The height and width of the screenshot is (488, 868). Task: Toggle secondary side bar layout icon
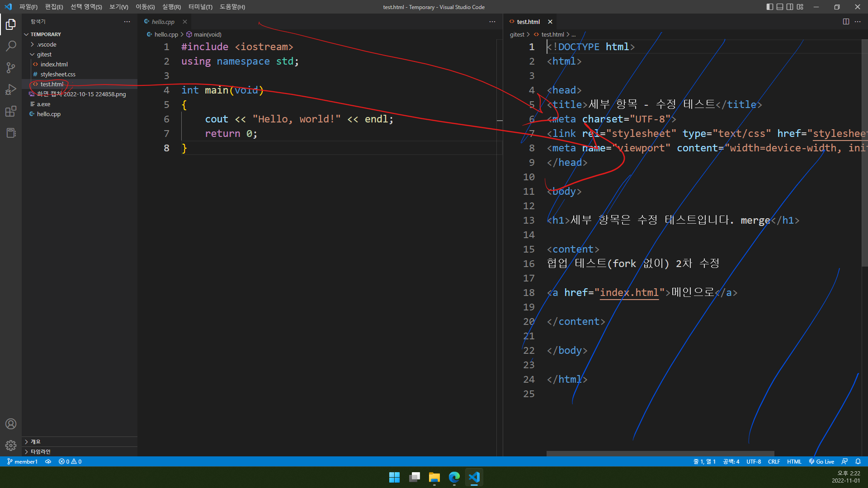(x=790, y=7)
